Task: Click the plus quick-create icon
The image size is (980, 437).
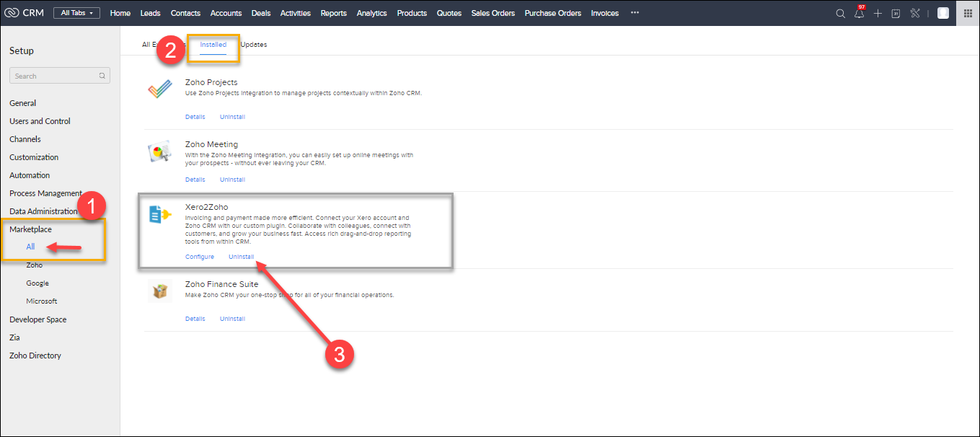Action: tap(878, 13)
